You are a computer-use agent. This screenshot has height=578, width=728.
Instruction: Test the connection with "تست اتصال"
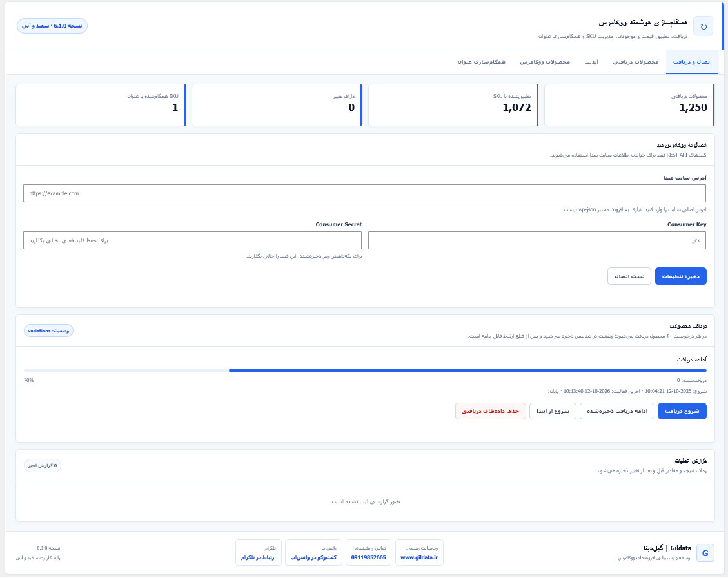[x=629, y=276]
